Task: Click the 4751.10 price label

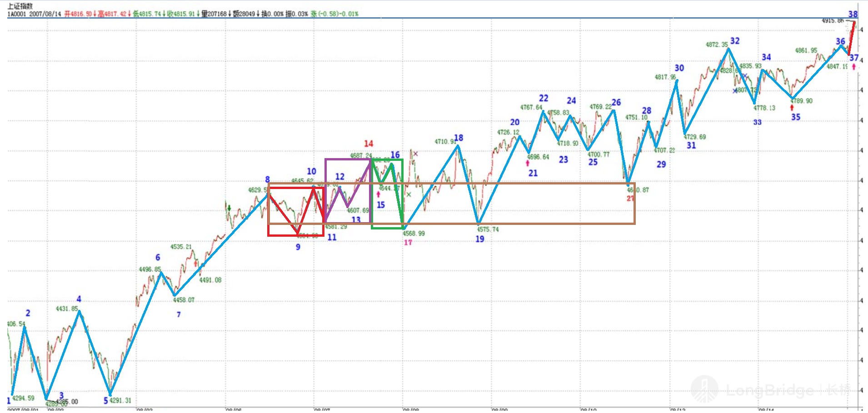Action: point(636,117)
